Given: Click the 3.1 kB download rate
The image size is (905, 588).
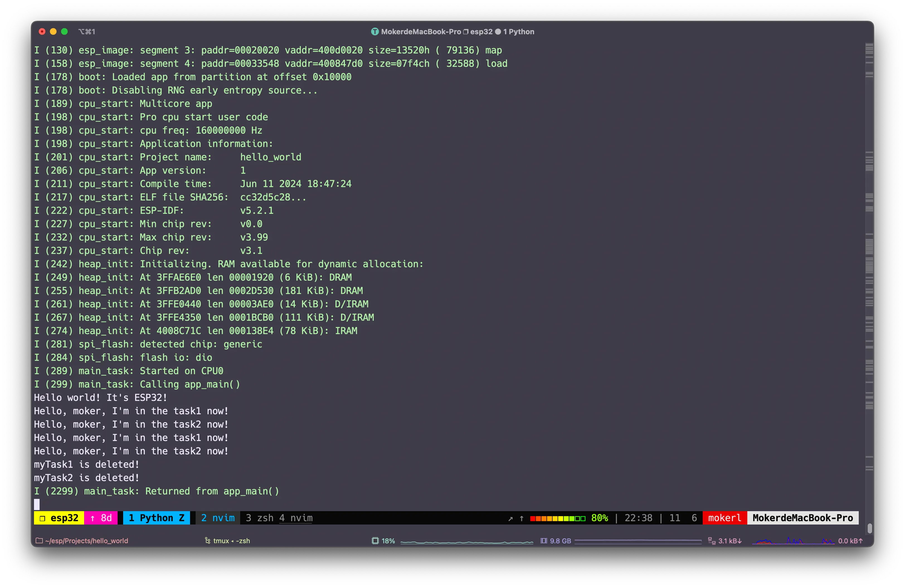Looking at the screenshot, I should click(x=730, y=541).
